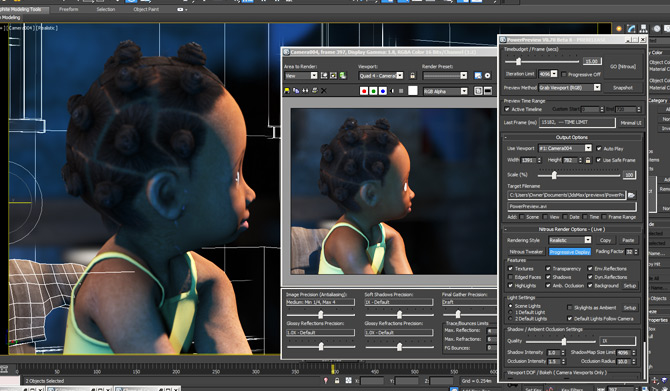The width and height of the screenshot is (670, 391).
Task: Click the selection lock icon in status bar
Action: tap(337, 380)
